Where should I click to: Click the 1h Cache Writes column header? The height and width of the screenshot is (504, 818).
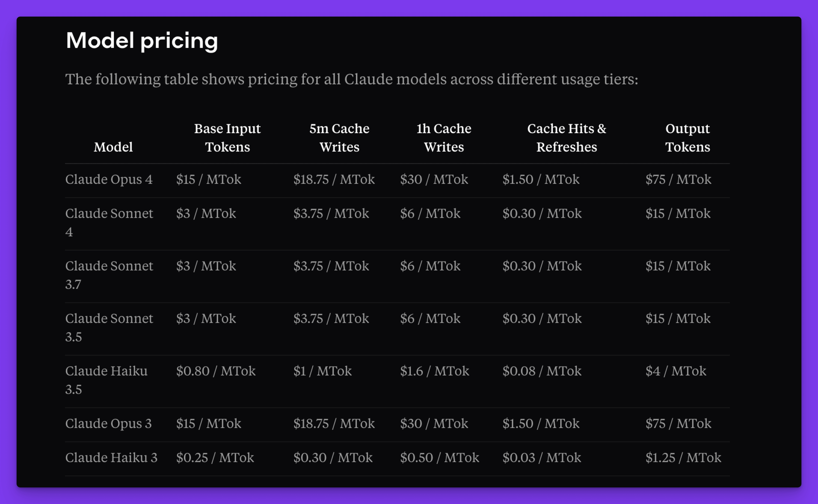(444, 138)
